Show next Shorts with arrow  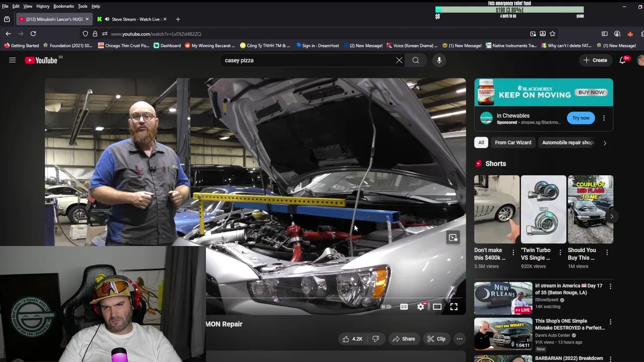611,217
